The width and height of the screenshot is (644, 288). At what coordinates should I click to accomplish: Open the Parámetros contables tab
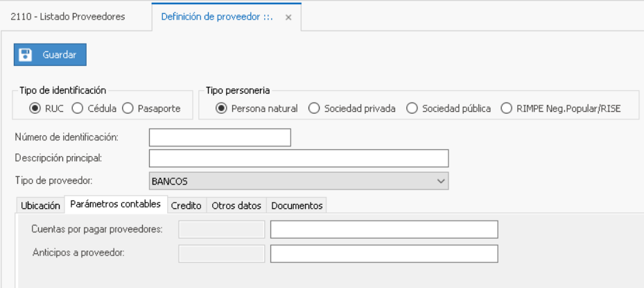pyautogui.click(x=116, y=205)
